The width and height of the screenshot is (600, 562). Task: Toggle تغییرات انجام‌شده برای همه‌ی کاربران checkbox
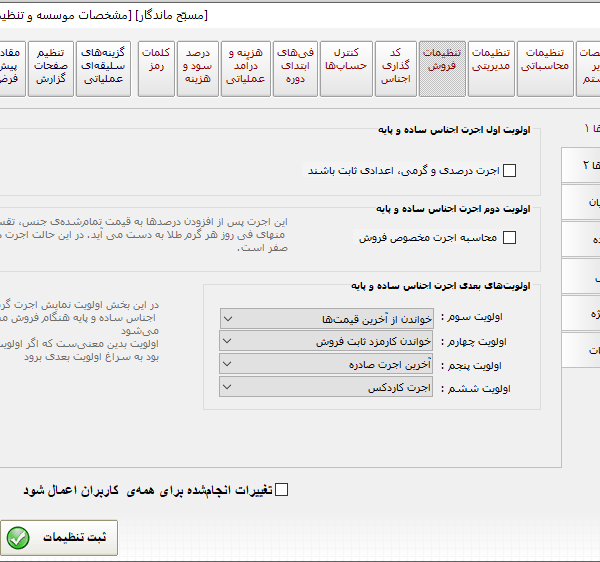point(281,490)
